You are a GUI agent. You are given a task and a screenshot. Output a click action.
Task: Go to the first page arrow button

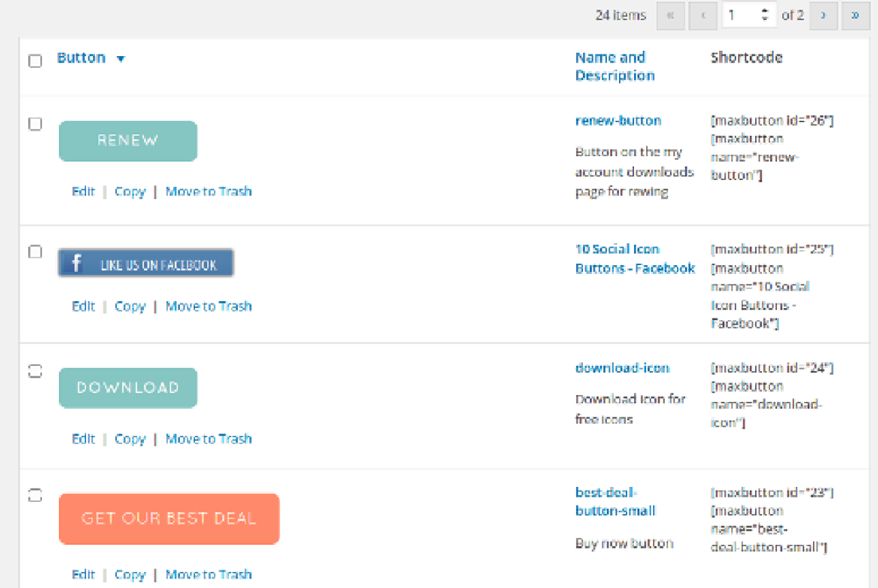(670, 16)
